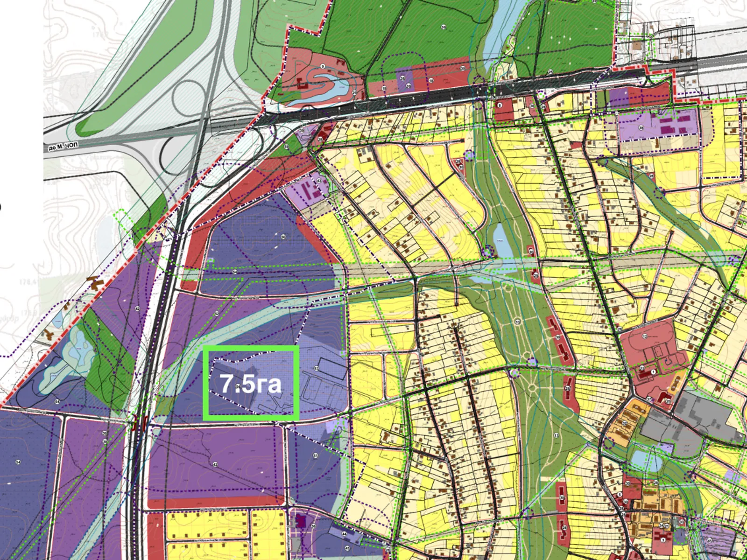This screenshot has width=747, height=560.
Task: Select the red strip below the purple block
Action: [215, 504]
